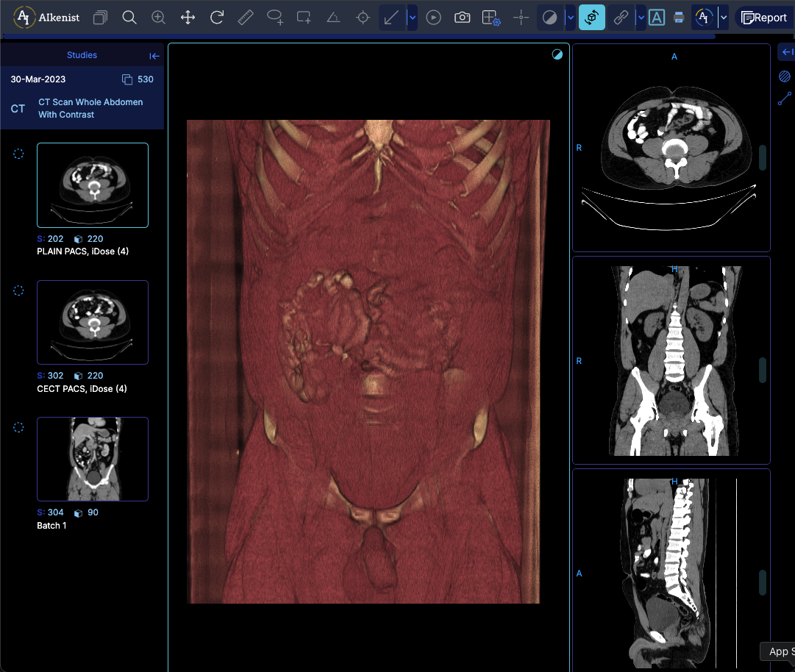Activate the pan tool
795x672 pixels.
[188, 17]
